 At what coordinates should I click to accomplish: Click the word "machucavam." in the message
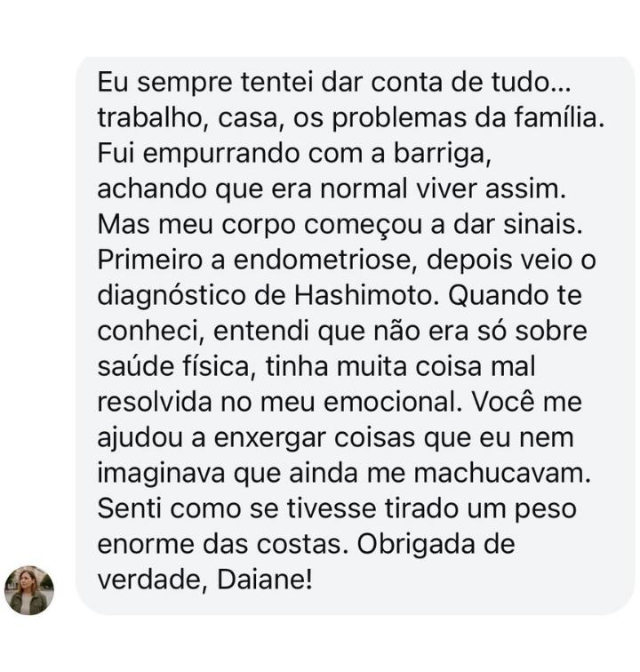503,473
